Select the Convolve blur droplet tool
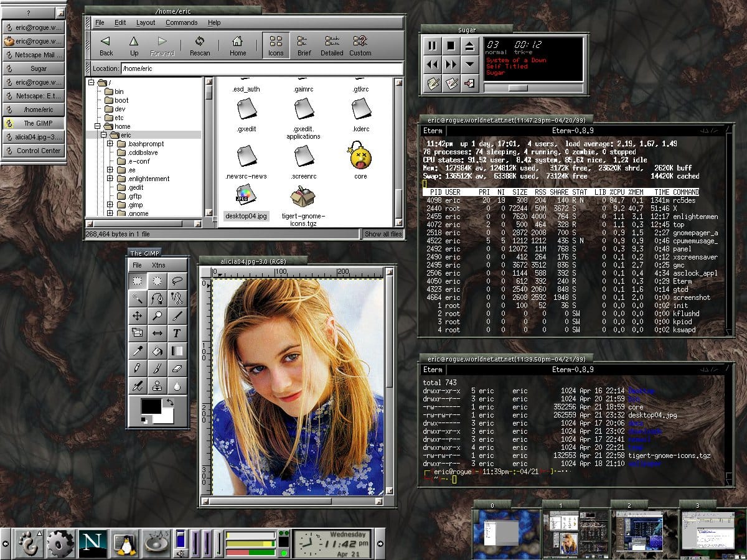 pos(177,386)
